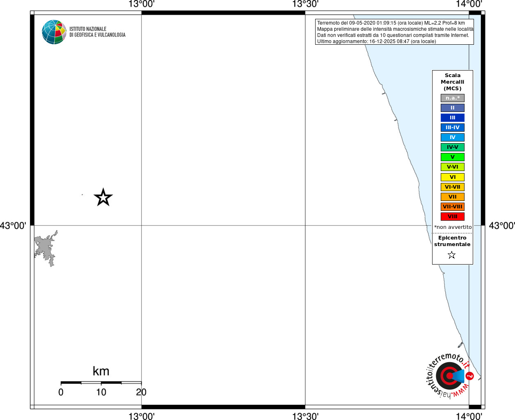Select the V-VI intensity legend swatch
515x420 pixels.
click(x=453, y=167)
